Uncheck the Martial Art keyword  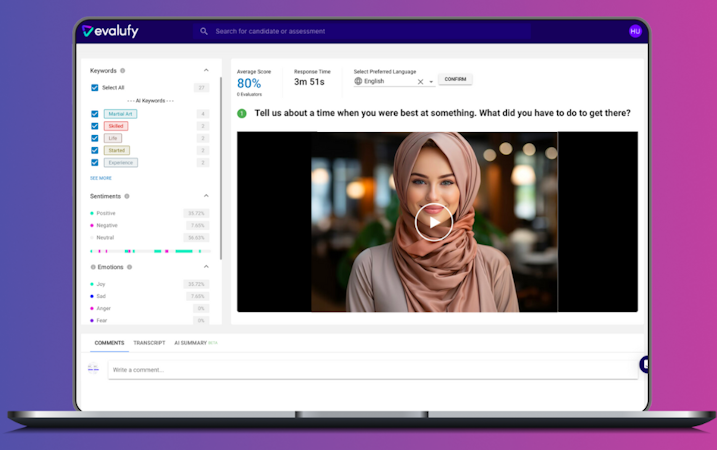(95, 114)
